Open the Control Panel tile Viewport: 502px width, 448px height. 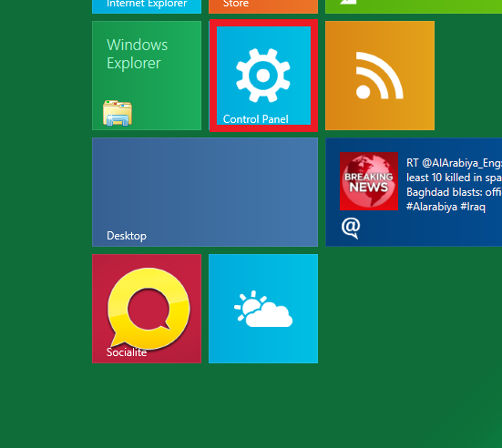coord(263,76)
